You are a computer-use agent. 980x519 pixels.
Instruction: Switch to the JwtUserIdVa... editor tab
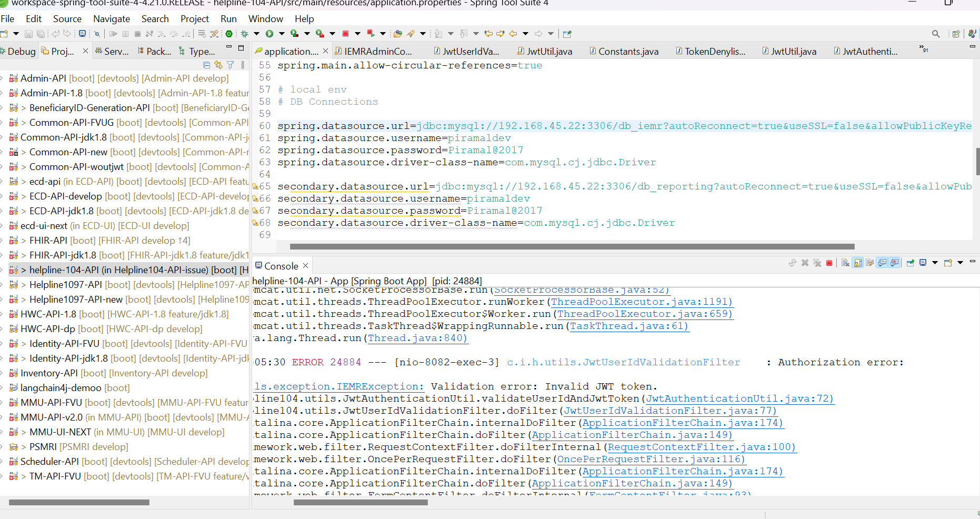point(466,51)
